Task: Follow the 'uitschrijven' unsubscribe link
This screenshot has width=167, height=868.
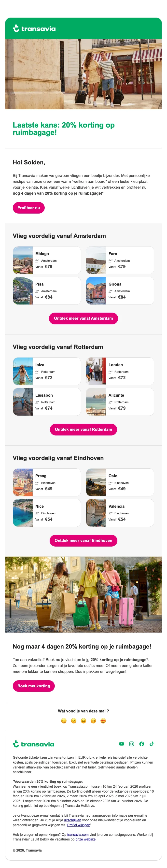Action: point(72,820)
